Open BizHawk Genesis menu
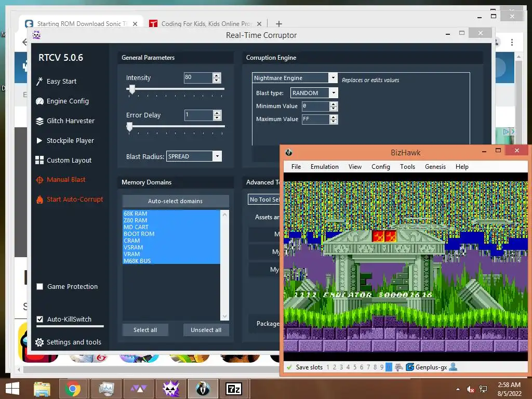This screenshot has width=532, height=399. (435, 167)
